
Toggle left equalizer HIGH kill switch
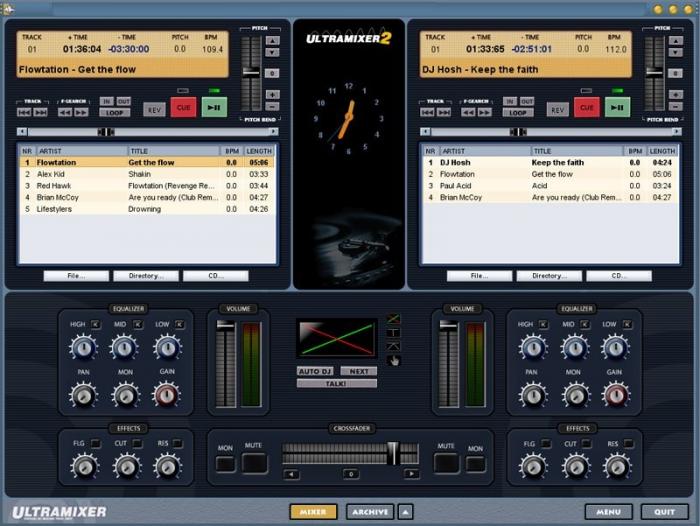(96, 325)
